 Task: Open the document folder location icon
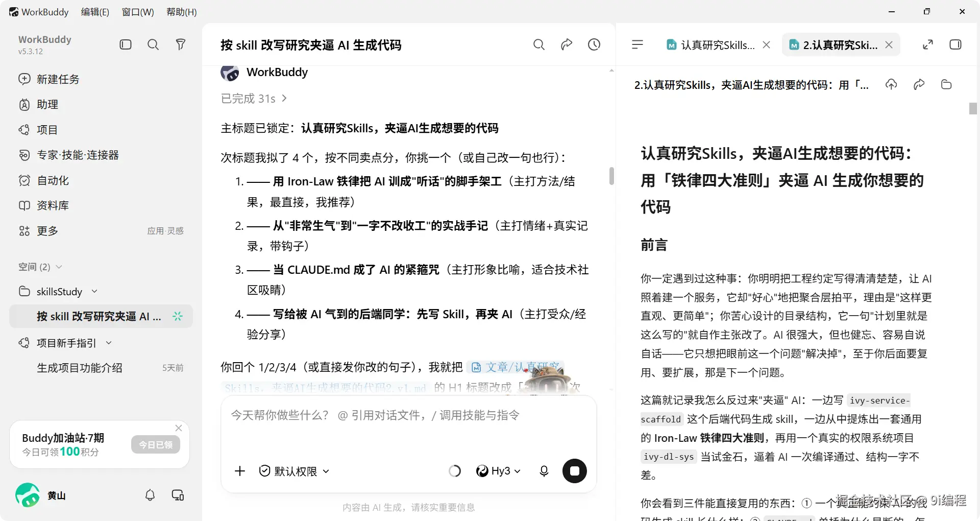[946, 85]
